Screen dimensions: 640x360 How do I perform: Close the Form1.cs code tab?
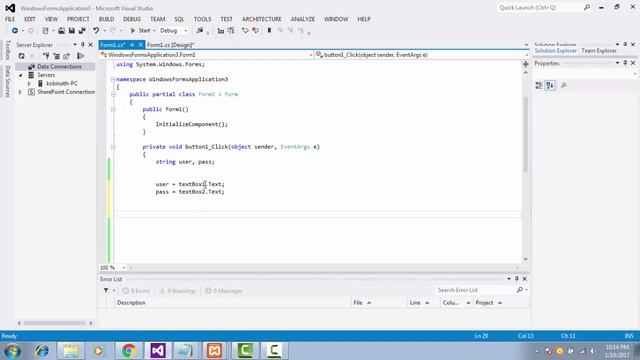coord(140,45)
